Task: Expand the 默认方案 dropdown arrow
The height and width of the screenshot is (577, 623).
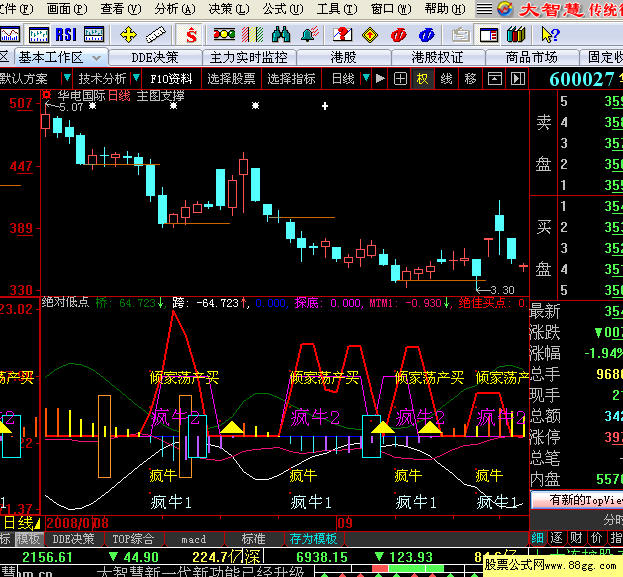Action: click(x=67, y=78)
